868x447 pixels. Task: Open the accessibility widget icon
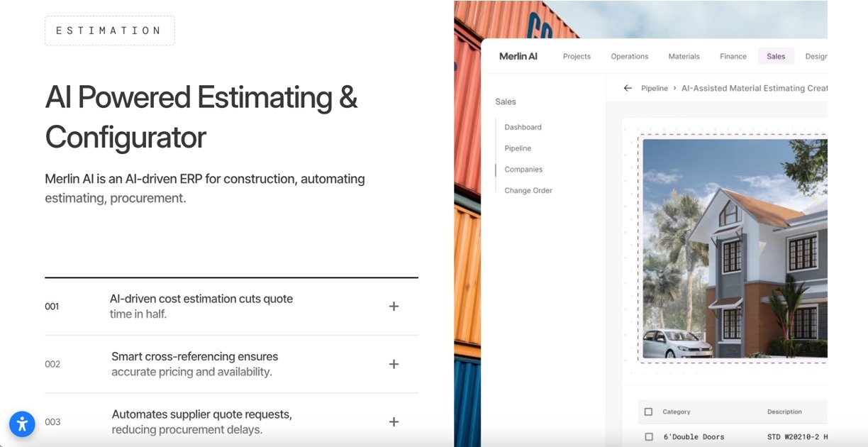pyautogui.click(x=22, y=424)
